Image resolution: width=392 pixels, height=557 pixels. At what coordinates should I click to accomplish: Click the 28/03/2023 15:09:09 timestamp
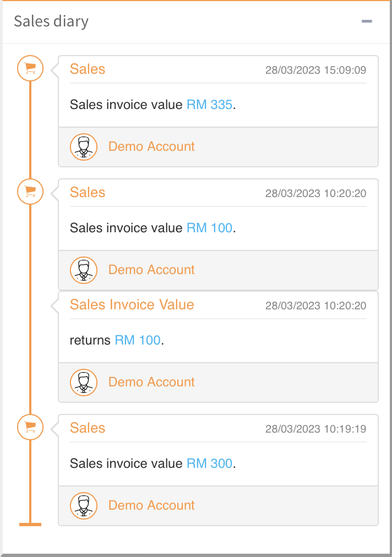315,70
